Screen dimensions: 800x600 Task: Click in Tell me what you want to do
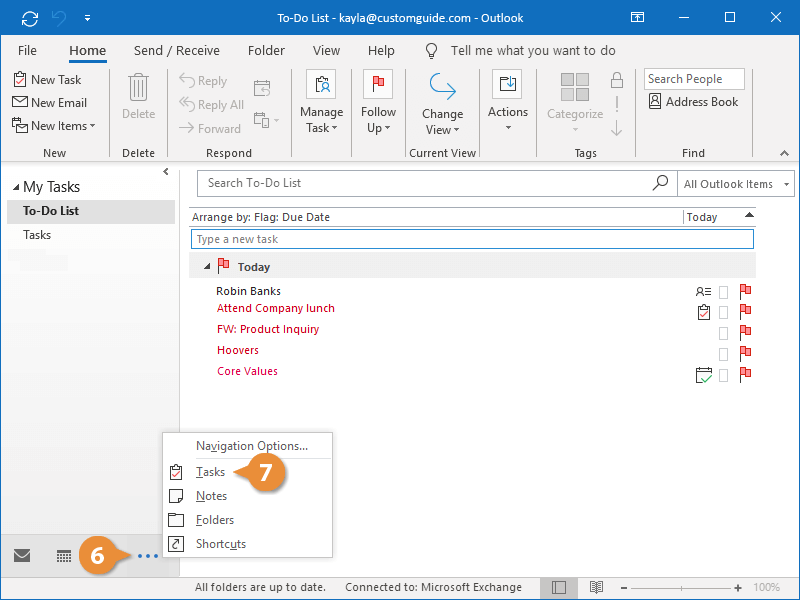[533, 51]
